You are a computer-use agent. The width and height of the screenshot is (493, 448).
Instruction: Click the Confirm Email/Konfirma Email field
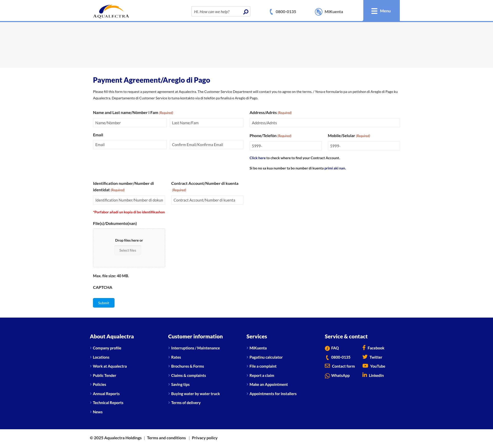coord(206,145)
